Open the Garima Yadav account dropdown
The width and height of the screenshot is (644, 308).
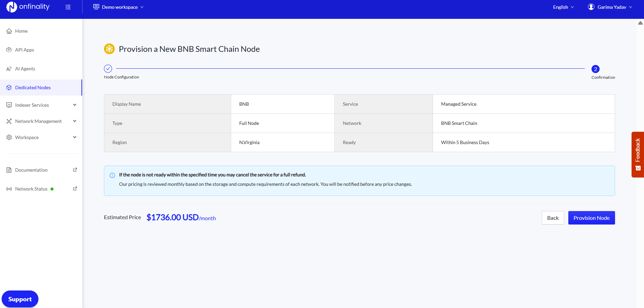(610, 7)
